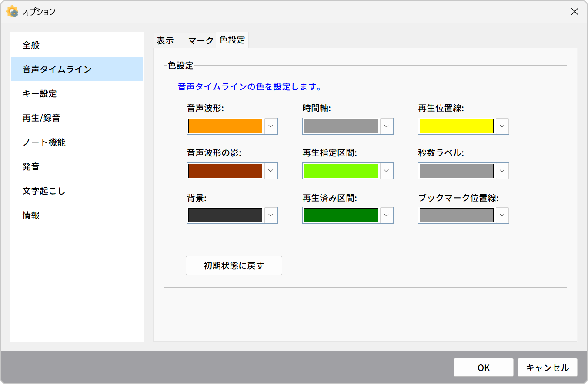Switch to the マーク tab
Viewport: 588px width, 384px height.
200,41
